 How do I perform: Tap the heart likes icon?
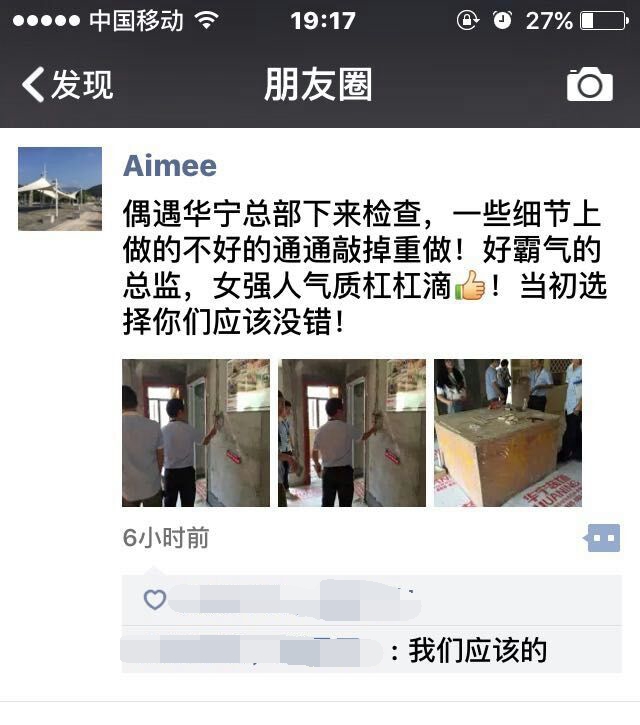click(x=154, y=600)
